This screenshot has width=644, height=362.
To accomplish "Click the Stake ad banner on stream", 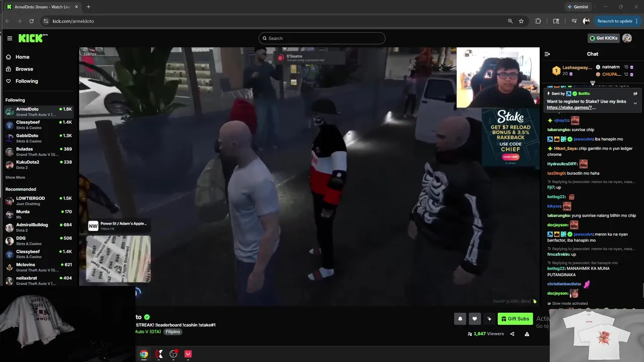I will (511, 138).
